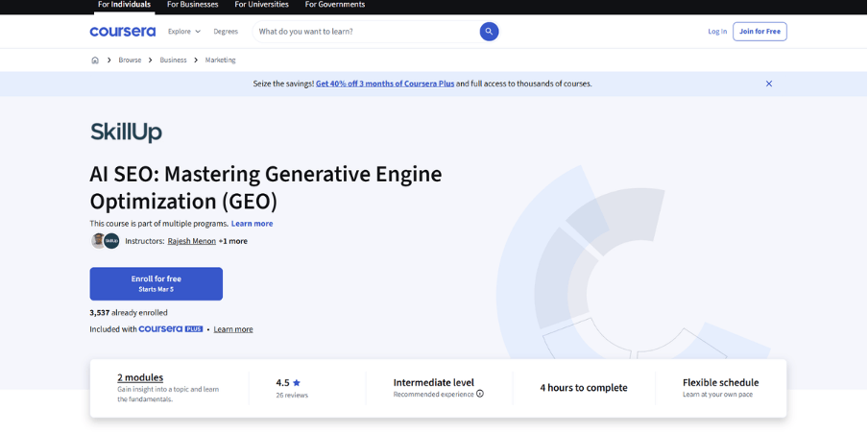Screen dimensions: 868x434
Task: Click the Join for Free button
Action: click(759, 32)
